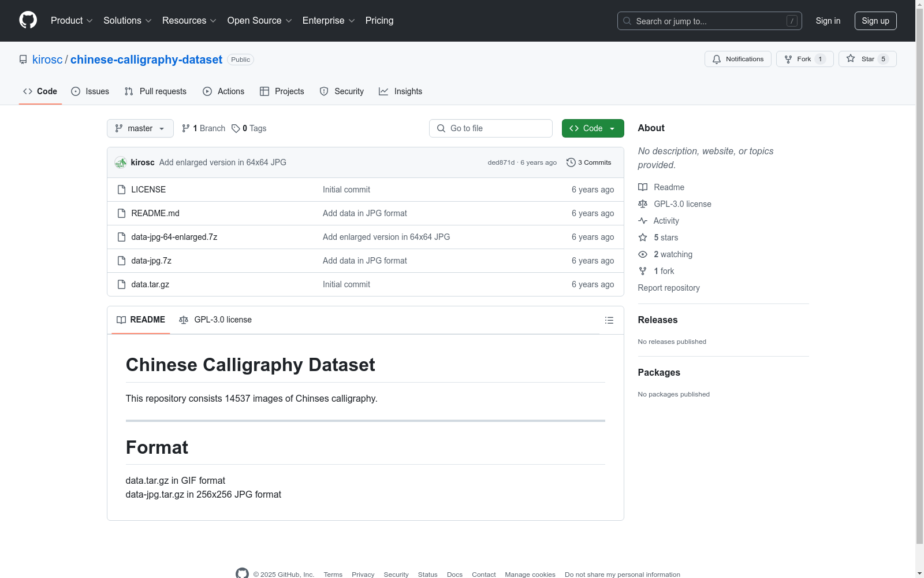
Task: Click the page vertical scrollbar
Action: tap(919, 277)
